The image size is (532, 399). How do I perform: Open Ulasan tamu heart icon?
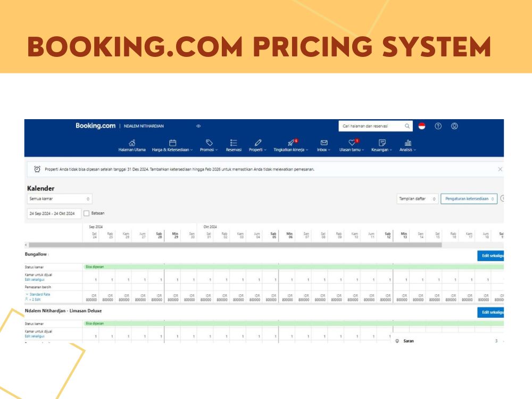(352, 143)
